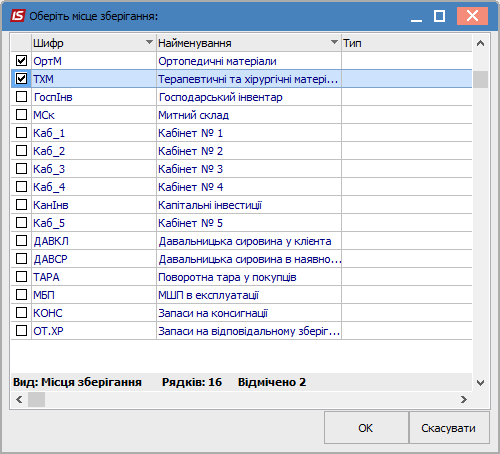Click the scroll down arrow icon
Image resolution: width=500 pixels, height=454 pixels.
(x=480, y=383)
